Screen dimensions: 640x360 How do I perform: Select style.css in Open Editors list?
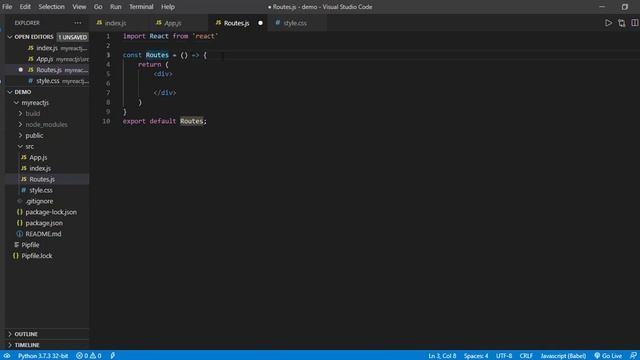click(x=48, y=81)
